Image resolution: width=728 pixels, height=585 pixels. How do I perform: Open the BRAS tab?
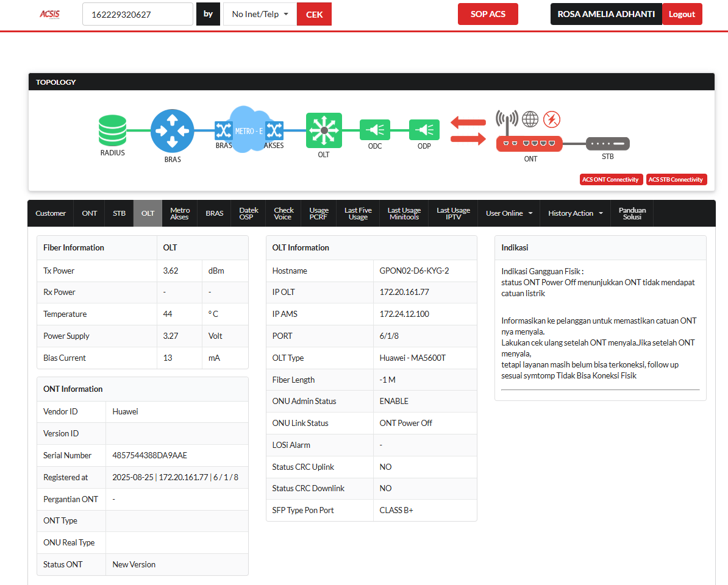coord(215,213)
